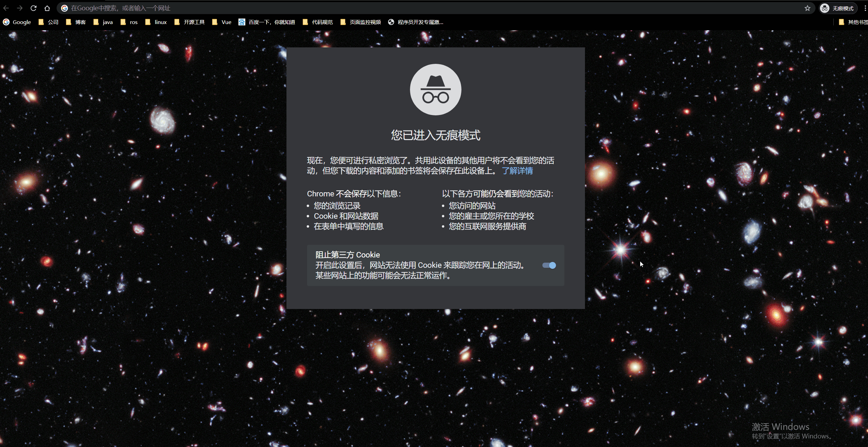Open the 程序员开发专属 bookmark

click(415, 22)
